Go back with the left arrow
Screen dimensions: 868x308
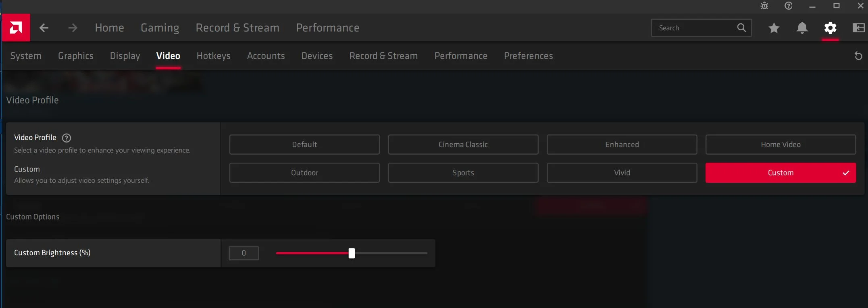44,28
